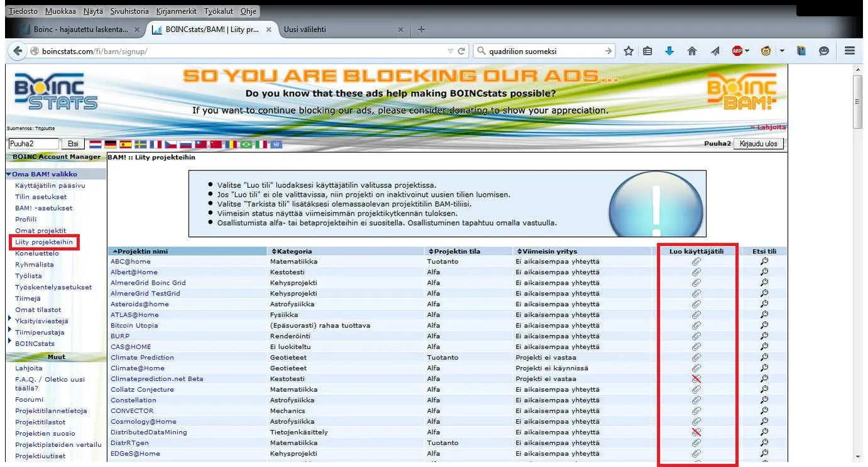
Task: Click the find account magnifier for Albert@Home
Action: click(x=764, y=272)
